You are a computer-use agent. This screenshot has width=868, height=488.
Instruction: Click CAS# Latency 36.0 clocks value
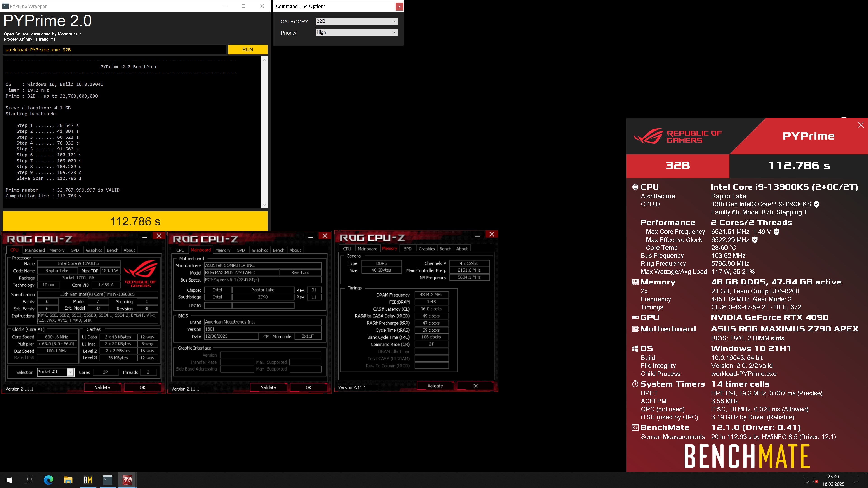(x=431, y=309)
